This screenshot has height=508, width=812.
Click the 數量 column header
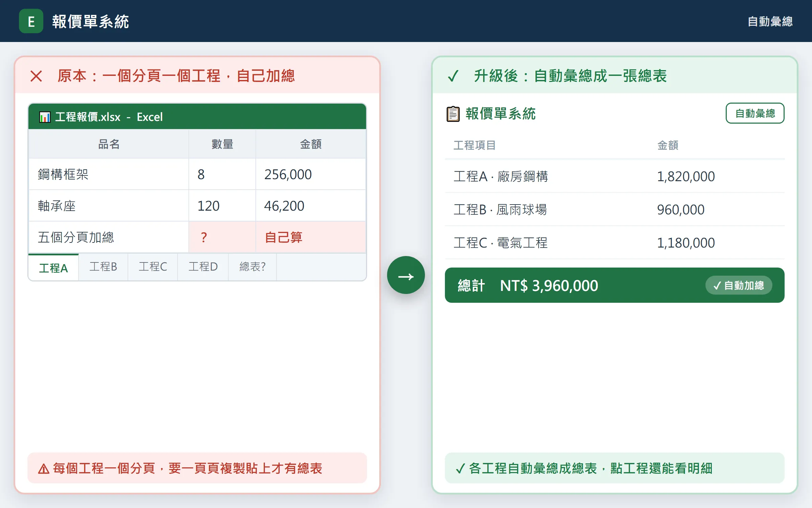(x=222, y=144)
